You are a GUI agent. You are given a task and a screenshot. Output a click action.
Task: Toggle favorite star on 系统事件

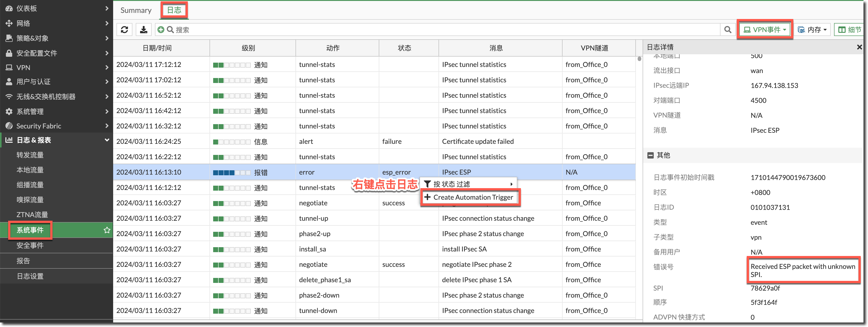pyautogui.click(x=107, y=230)
